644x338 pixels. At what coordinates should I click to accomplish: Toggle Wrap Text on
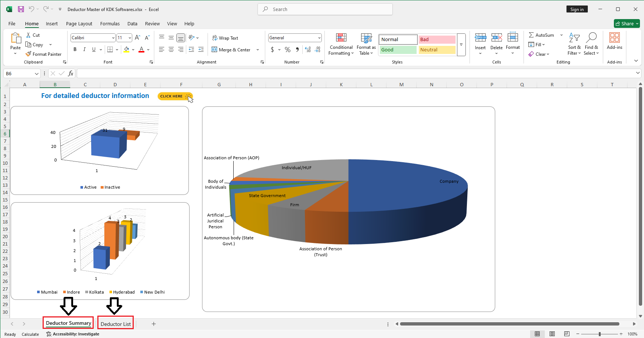pyautogui.click(x=225, y=38)
